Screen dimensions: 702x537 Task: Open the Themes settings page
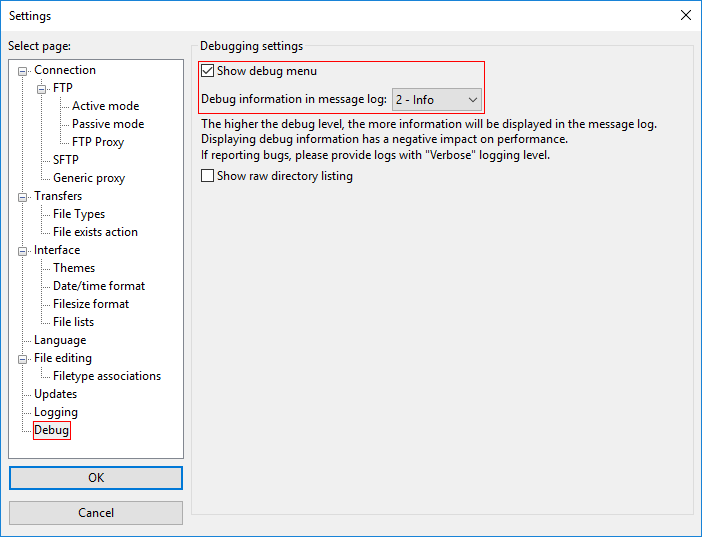coord(74,268)
